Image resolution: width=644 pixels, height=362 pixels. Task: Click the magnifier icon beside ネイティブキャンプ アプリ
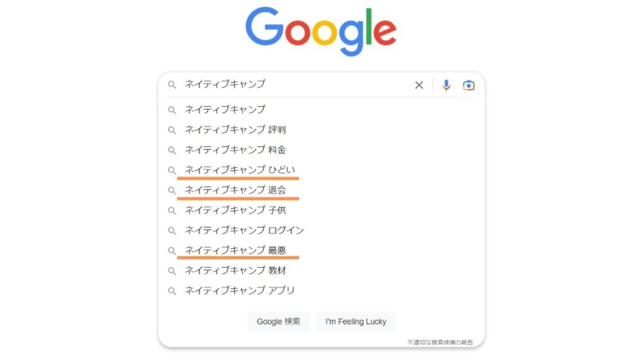[172, 291]
